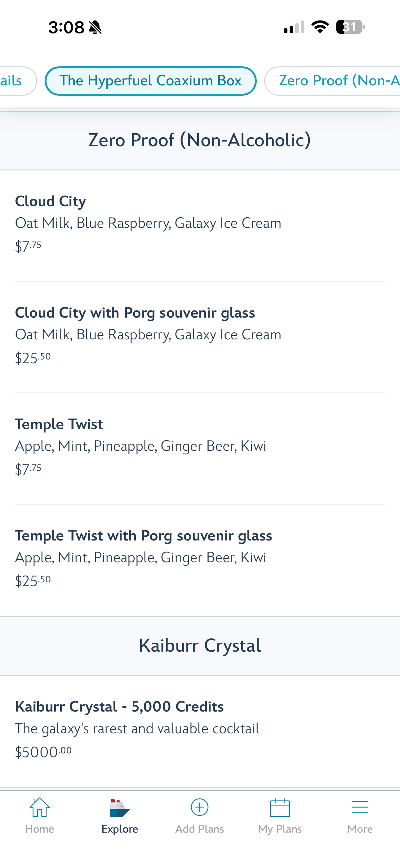Tap the Add Plans plus icon
Screen dimensions: 400x868
(x=200, y=807)
